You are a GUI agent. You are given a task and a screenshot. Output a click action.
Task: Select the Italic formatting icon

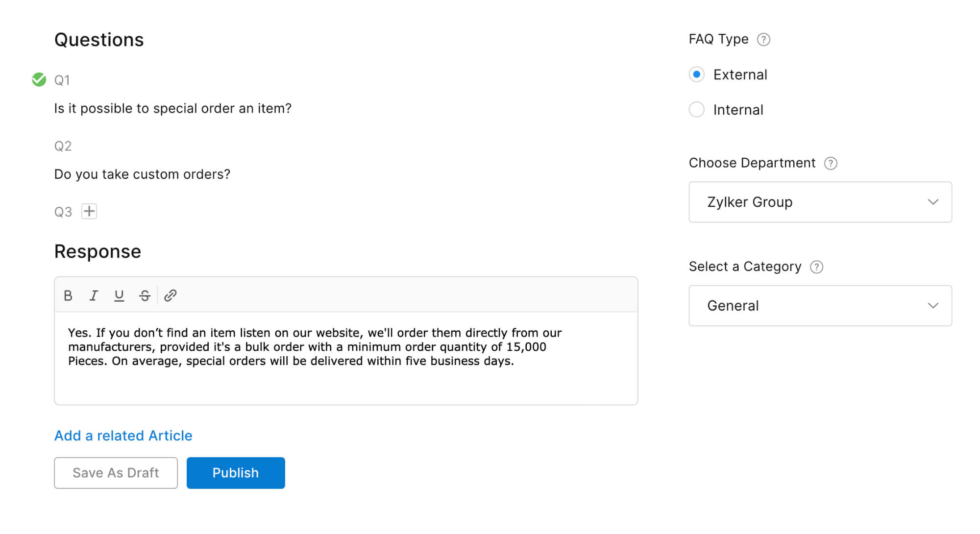point(93,295)
